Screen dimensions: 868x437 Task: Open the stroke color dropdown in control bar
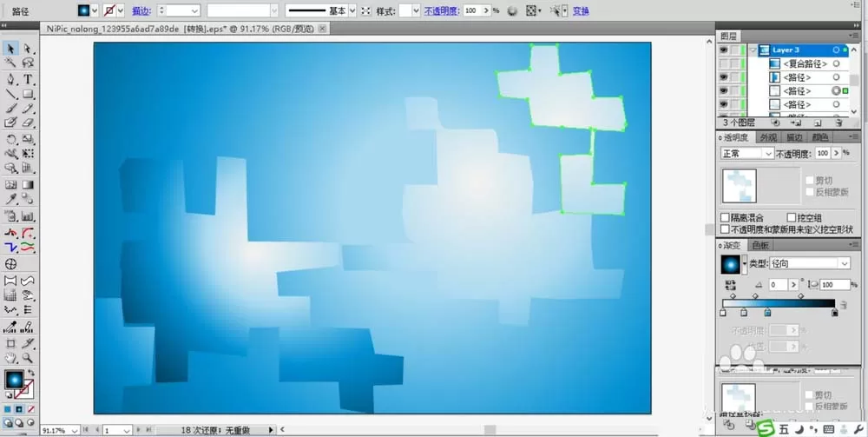[x=121, y=10]
